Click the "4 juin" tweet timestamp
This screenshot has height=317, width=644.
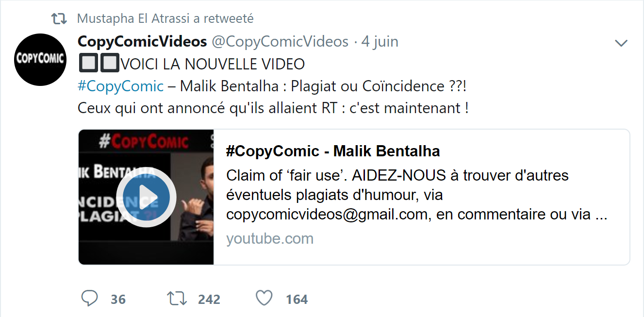coord(380,42)
